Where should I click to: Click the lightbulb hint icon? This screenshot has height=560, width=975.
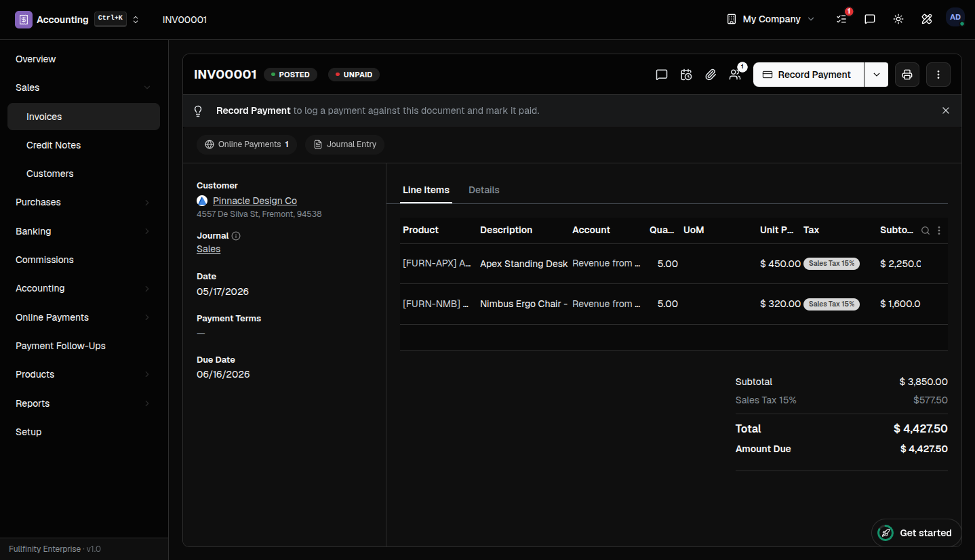point(199,111)
